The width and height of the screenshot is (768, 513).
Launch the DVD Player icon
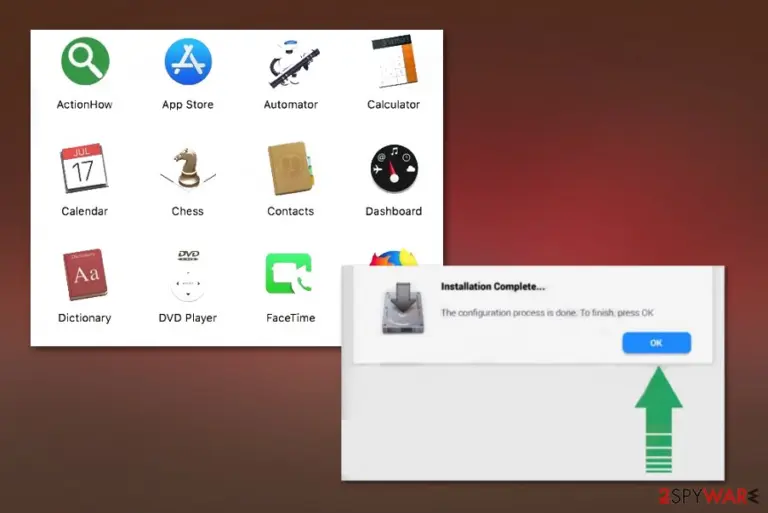[188, 275]
